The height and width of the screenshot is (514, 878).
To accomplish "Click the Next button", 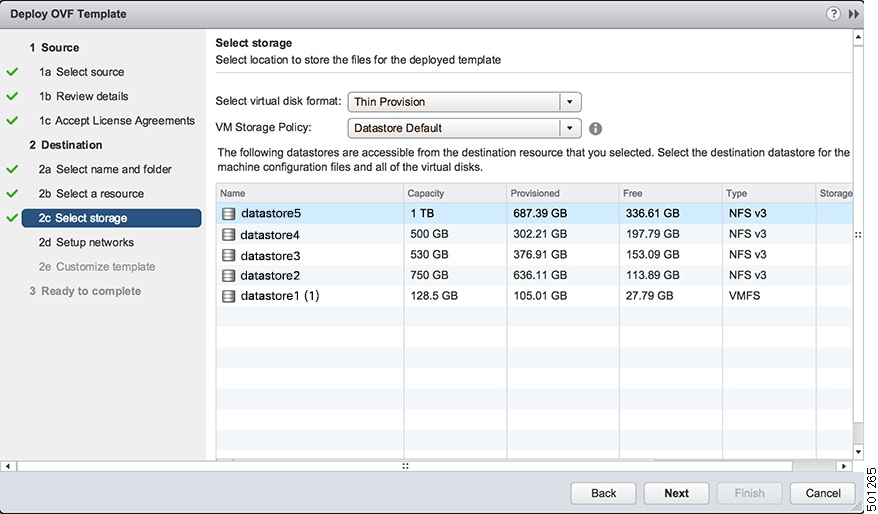I will click(676, 493).
